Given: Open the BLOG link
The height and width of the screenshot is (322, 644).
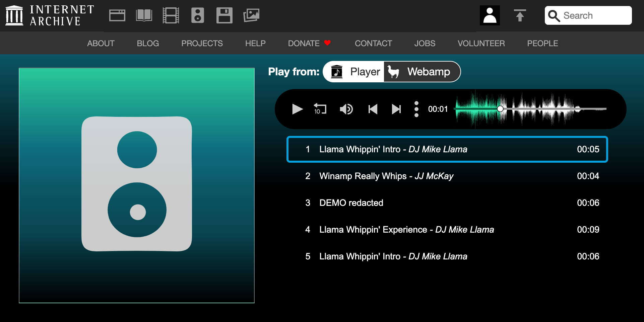Looking at the screenshot, I should (148, 44).
